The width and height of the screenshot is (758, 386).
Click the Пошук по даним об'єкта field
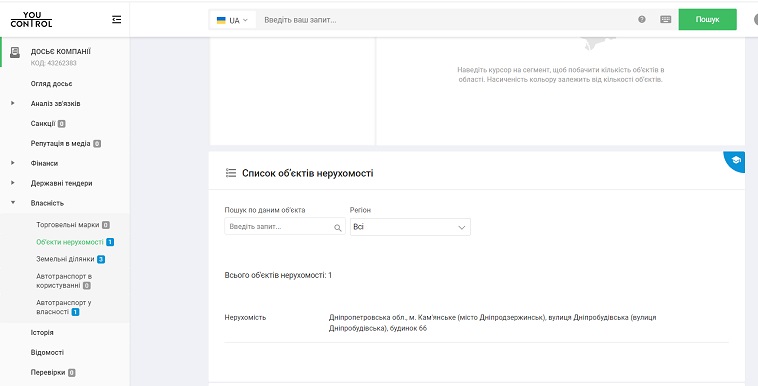(285, 226)
